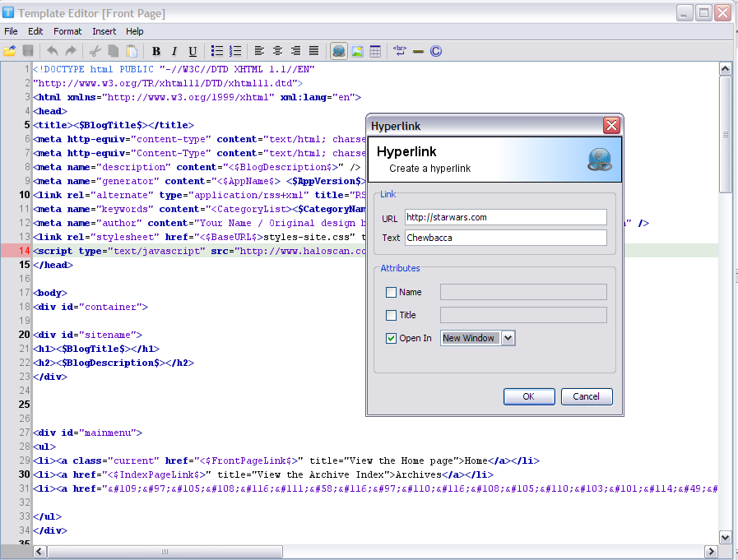
Task: Click the <body> tag on line 17
Action: 50,293
